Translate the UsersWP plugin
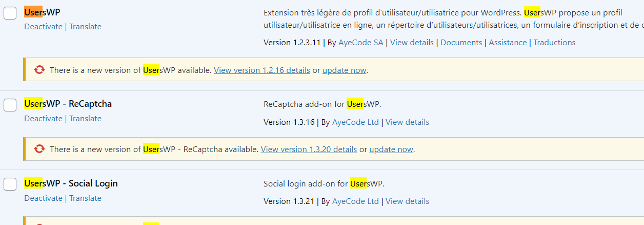This screenshot has width=644, height=225. 85,27
